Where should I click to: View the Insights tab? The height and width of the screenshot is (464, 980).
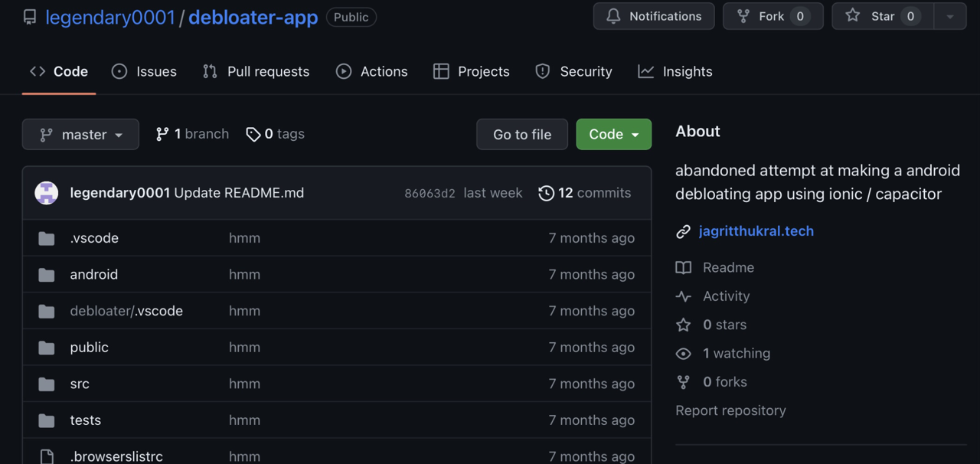(x=675, y=71)
